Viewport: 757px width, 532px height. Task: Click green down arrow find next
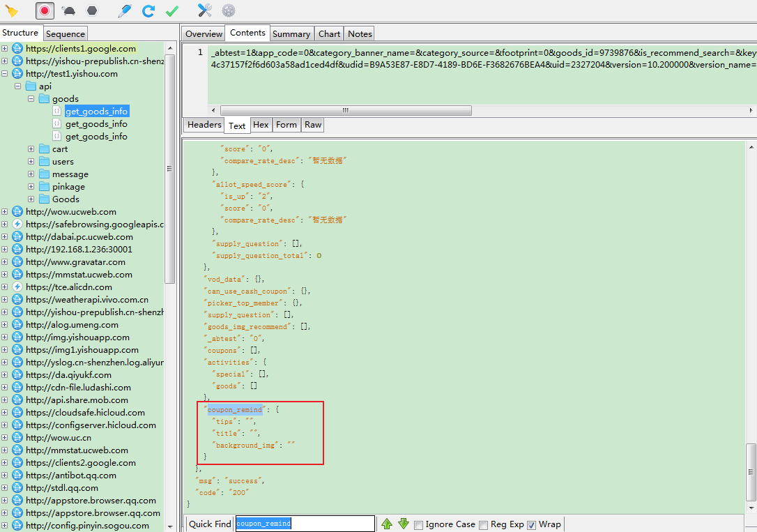(404, 524)
